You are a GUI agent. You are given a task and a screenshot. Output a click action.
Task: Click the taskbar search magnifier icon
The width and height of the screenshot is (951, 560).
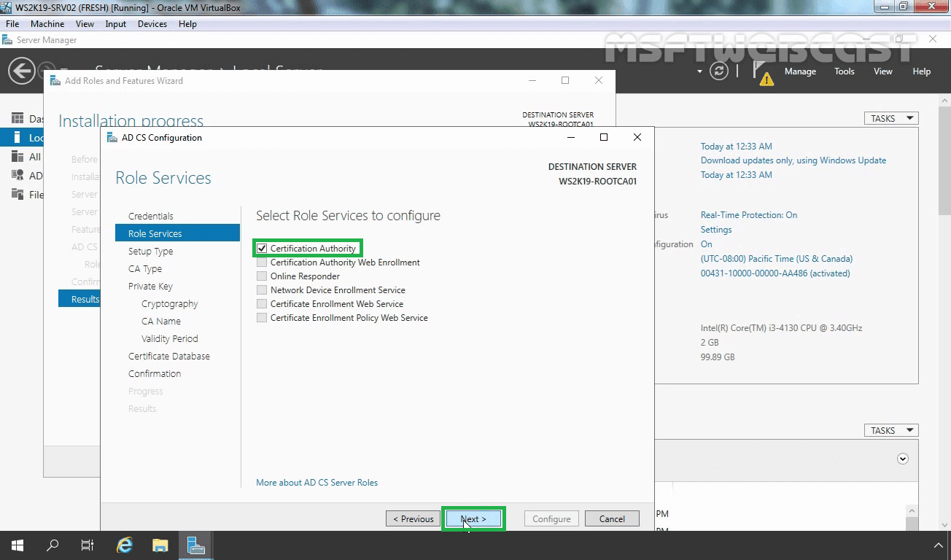[53, 545]
